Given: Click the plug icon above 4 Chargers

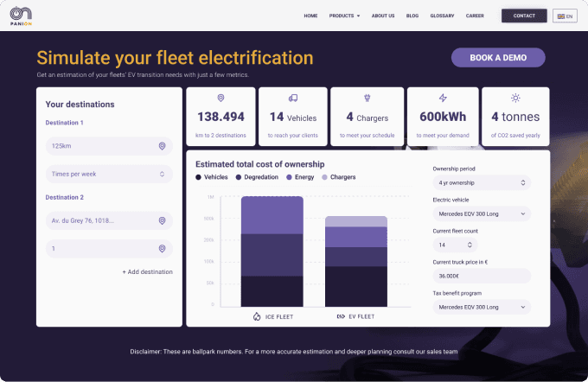Looking at the screenshot, I should (x=367, y=98).
